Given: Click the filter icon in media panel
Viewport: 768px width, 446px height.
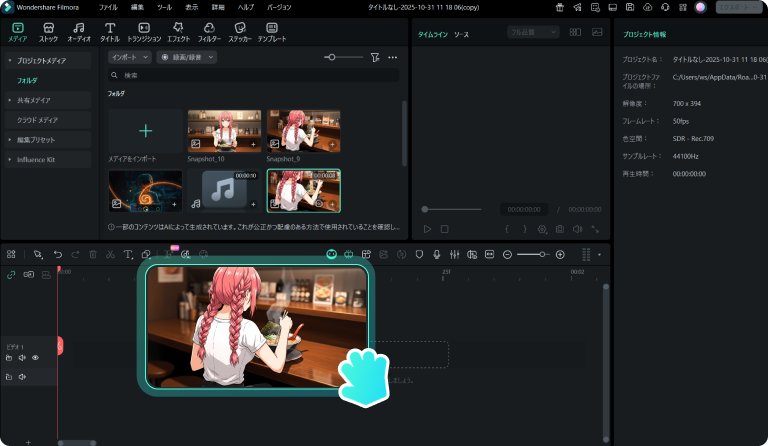Looking at the screenshot, I should tap(374, 58).
